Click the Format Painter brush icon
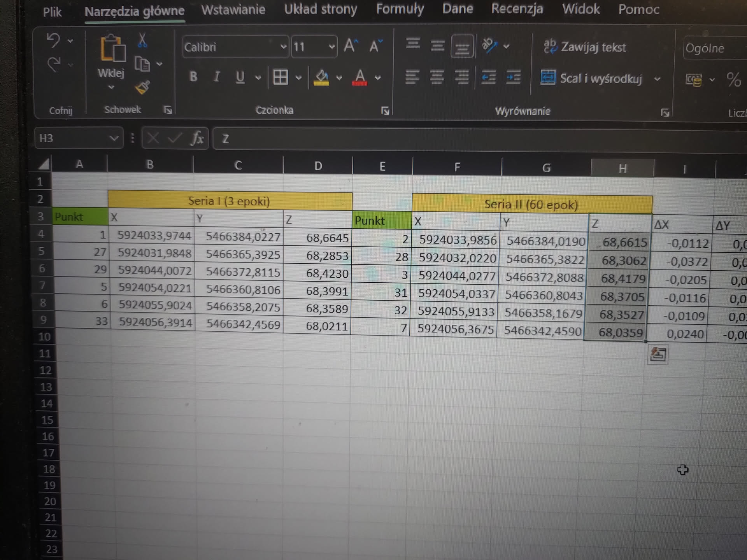The image size is (747, 560). (x=142, y=87)
